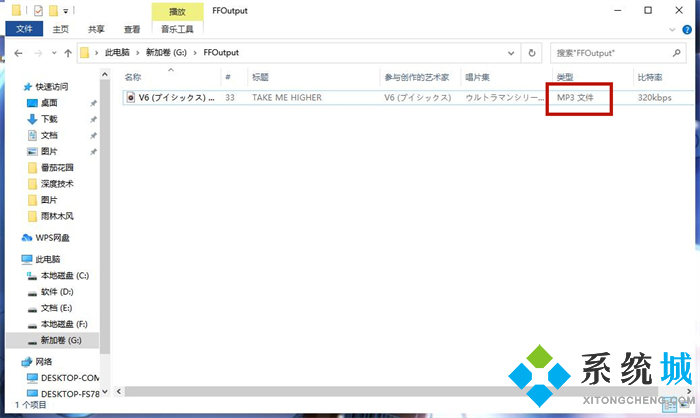
Task: Go back with the left arrow button
Action: 18,53
